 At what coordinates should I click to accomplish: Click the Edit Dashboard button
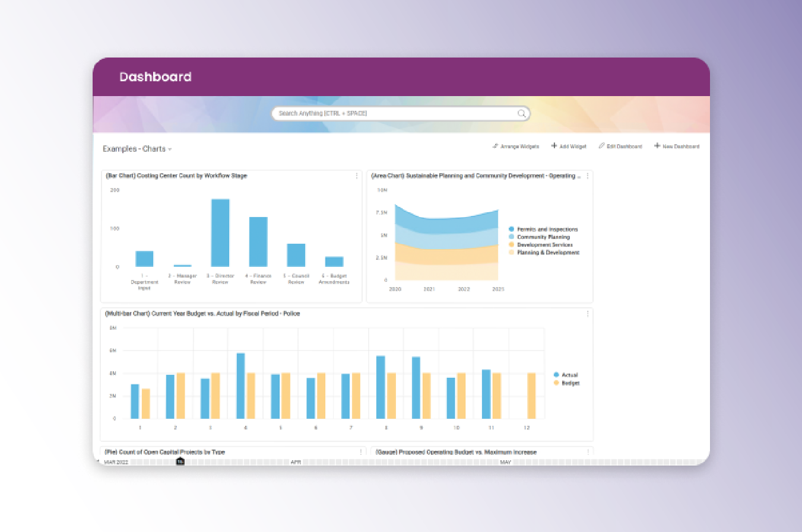(620, 146)
